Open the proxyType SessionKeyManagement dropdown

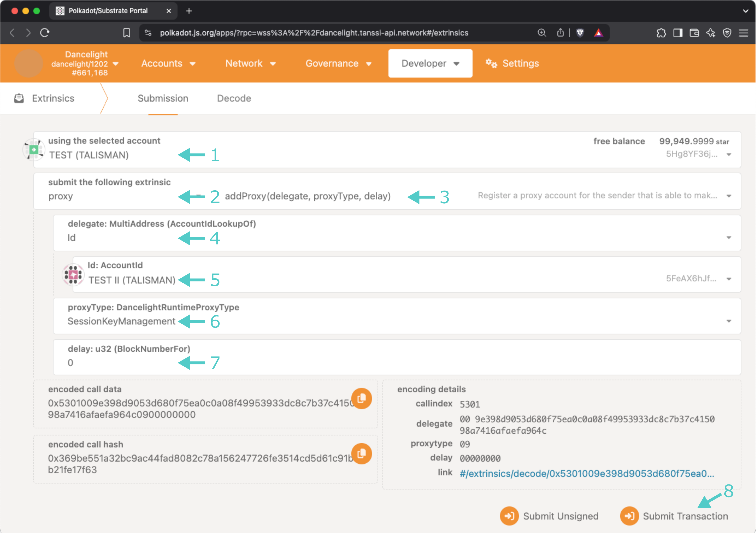397,316
